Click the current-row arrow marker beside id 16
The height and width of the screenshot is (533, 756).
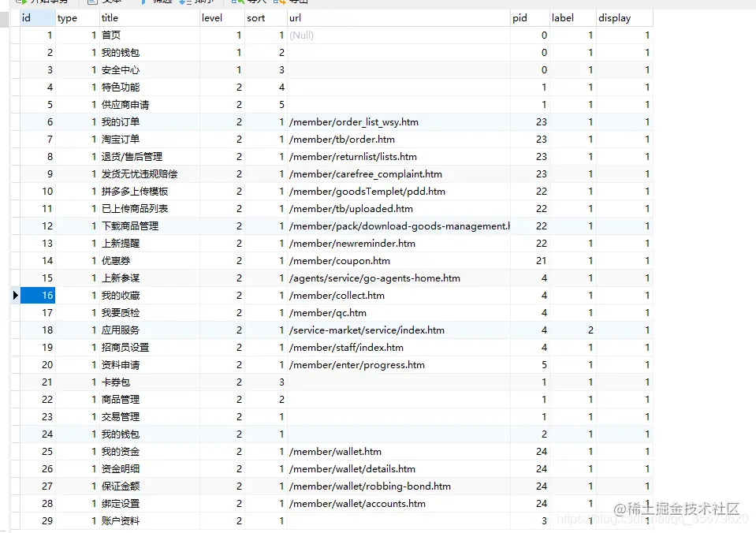[16, 295]
